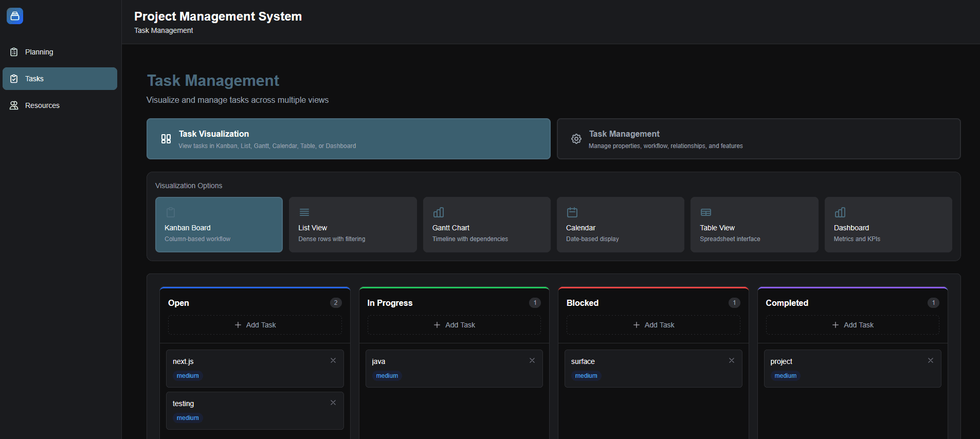980x439 pixels.
Task: Click the Tasks checklist icon in sidebar
Action: click(x=14, y=79)
